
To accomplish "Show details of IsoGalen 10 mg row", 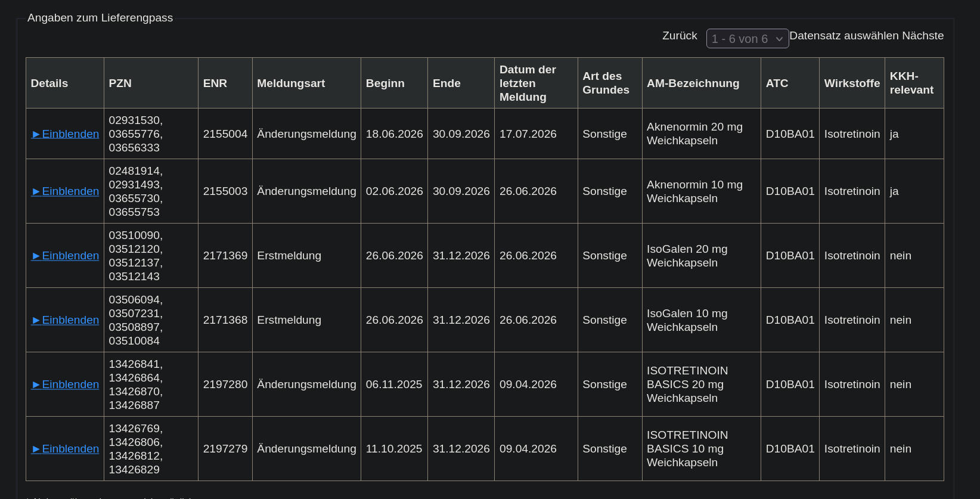I will (65, 320).
